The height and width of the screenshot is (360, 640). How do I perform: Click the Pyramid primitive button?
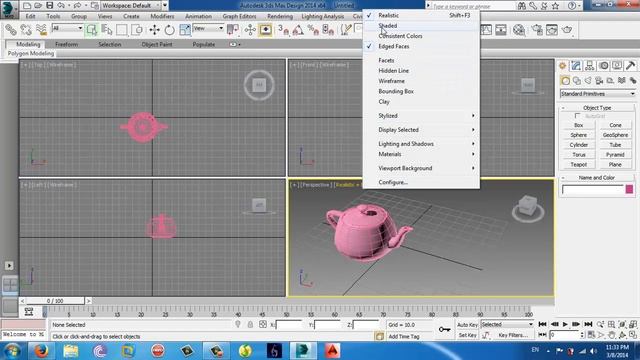pyautogui.click(x=615, y=155)
